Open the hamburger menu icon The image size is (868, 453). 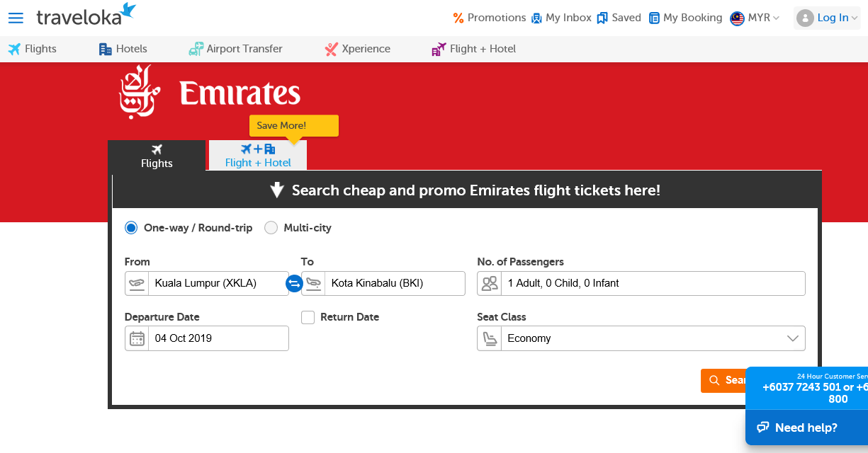point(16,18)
